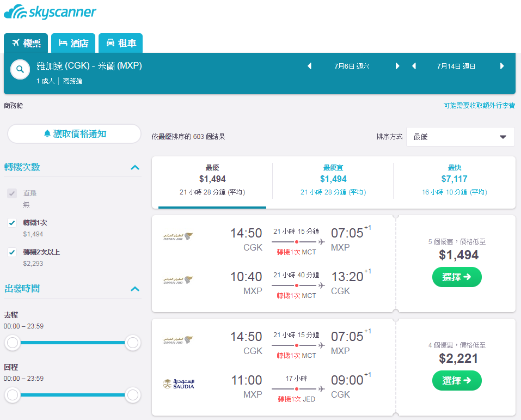Viewport: 521px width, 420px height.
Task: Switch to the 酒店 hotels tab
Action: [x=73, y=43]
